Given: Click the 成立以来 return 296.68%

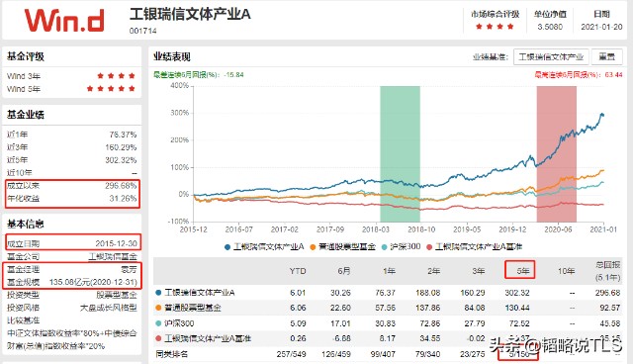Looking at the screenshot, I should 121,186.
